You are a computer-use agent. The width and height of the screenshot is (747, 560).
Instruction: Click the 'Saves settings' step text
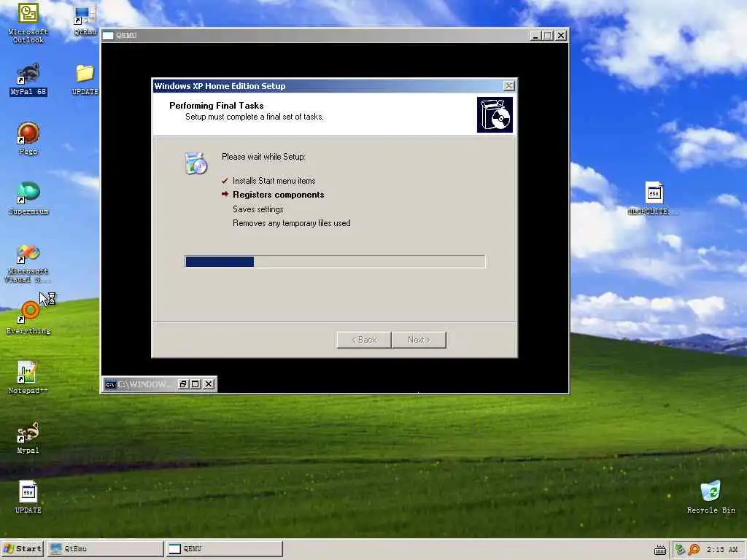pyautogui.click(x=258, y=209)
